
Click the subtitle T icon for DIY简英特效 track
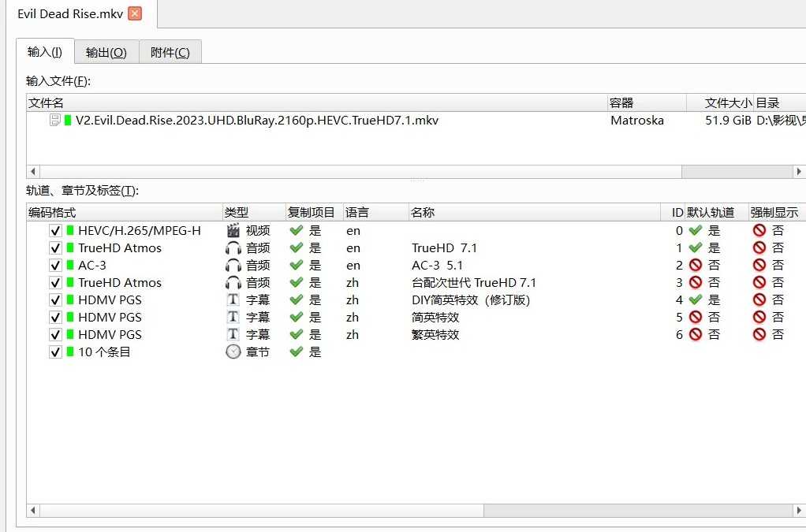click(233, 299)
